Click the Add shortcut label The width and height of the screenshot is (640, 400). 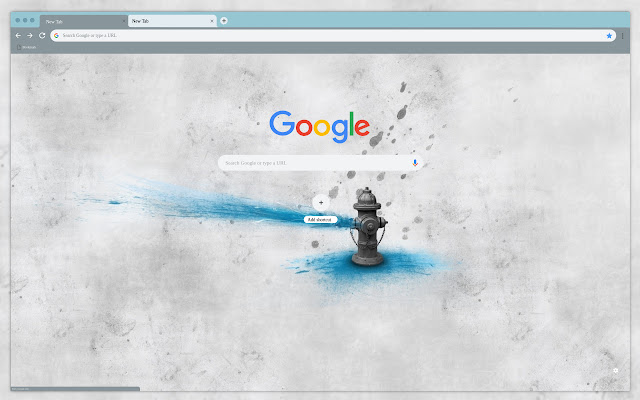click(x=320, y=220)
